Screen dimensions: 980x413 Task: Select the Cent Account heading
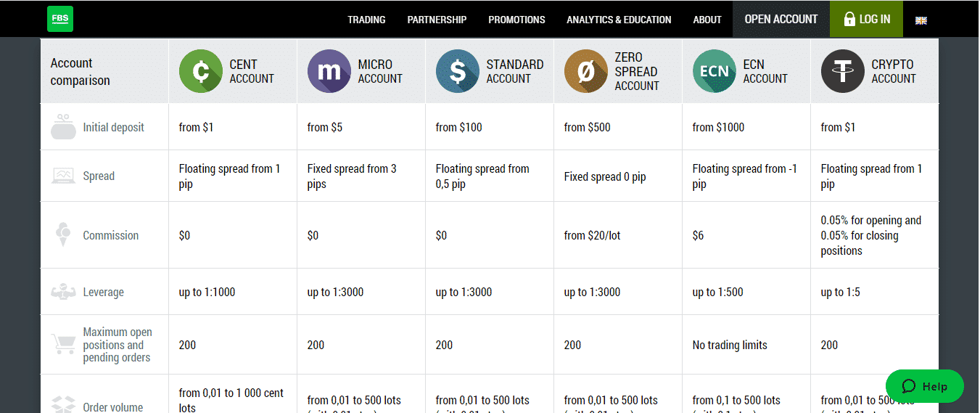coord(252,71)
